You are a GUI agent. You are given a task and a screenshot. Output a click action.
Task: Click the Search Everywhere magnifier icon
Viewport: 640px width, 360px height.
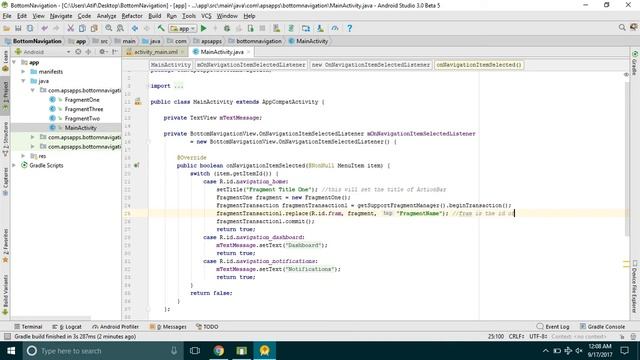[x=622, y=27]
